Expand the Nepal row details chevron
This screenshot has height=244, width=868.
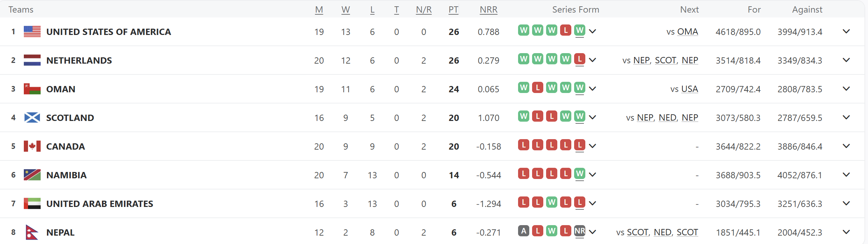846,232
